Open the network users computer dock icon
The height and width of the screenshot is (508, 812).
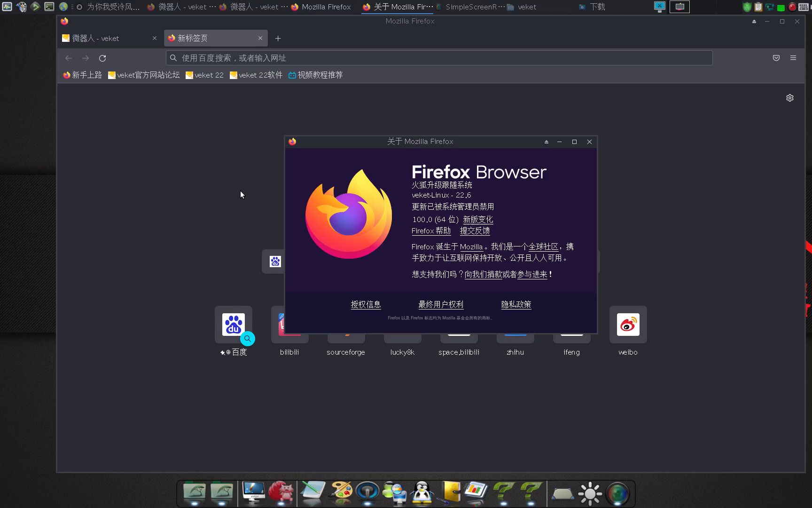(394, 493)
